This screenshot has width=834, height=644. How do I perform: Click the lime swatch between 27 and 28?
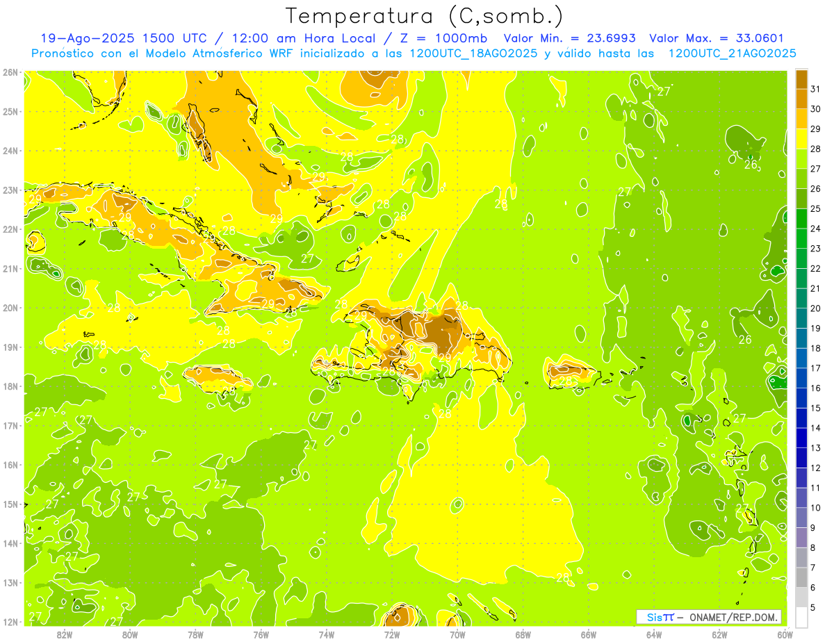[x=801, y=159]
